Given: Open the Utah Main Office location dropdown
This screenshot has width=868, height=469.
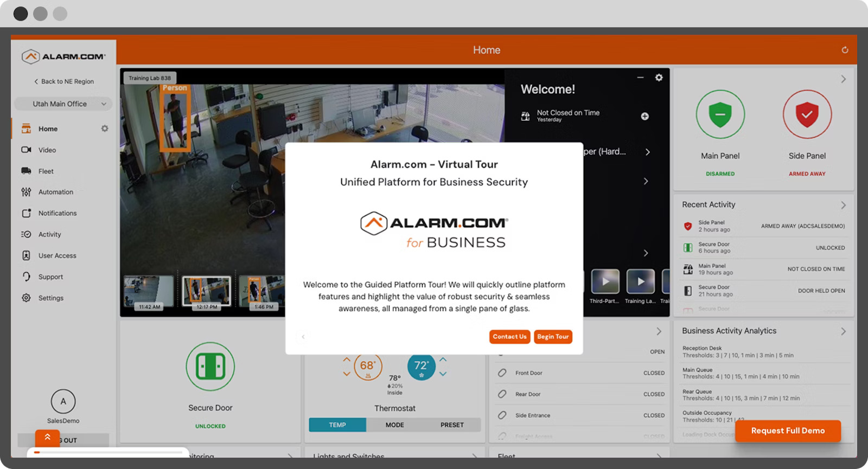Looking at the screenshot, I should coord(62,104).
